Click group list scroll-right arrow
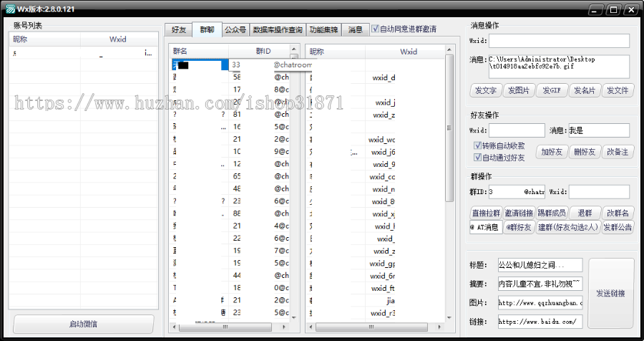 [x=284, y=327]
